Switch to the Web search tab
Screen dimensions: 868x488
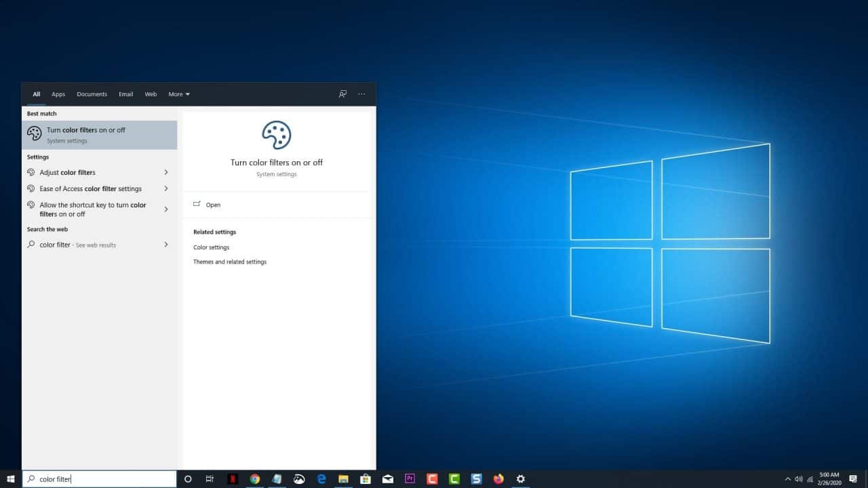point(151,94)
